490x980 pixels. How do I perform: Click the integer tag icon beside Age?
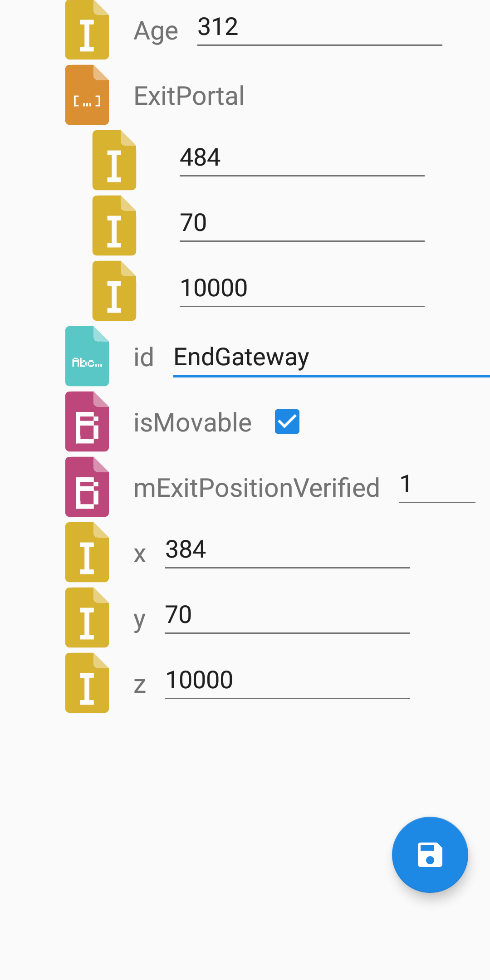tap(87, 31)
